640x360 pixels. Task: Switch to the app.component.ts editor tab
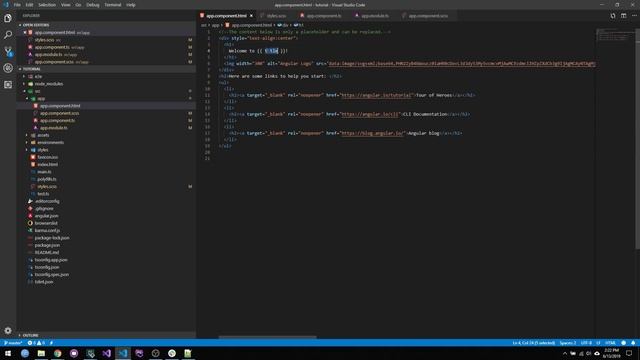pyautogui.click(x=323, y=16)
